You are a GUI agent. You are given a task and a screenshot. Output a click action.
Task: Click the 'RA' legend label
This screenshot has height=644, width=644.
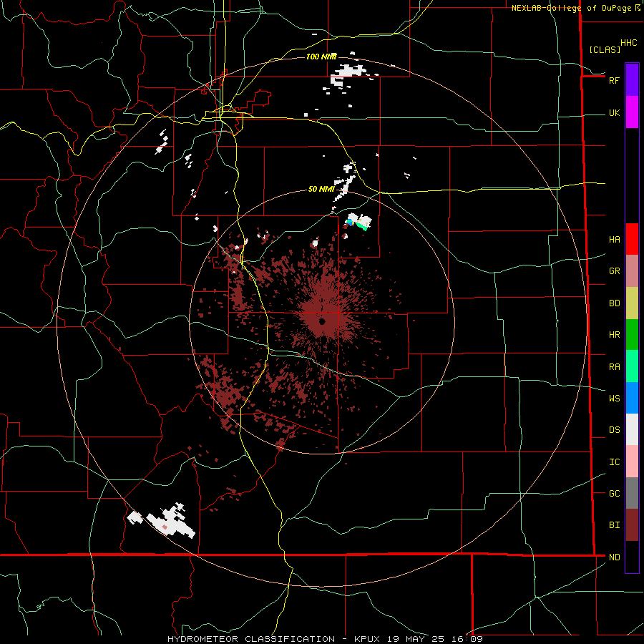pos(614,366)
